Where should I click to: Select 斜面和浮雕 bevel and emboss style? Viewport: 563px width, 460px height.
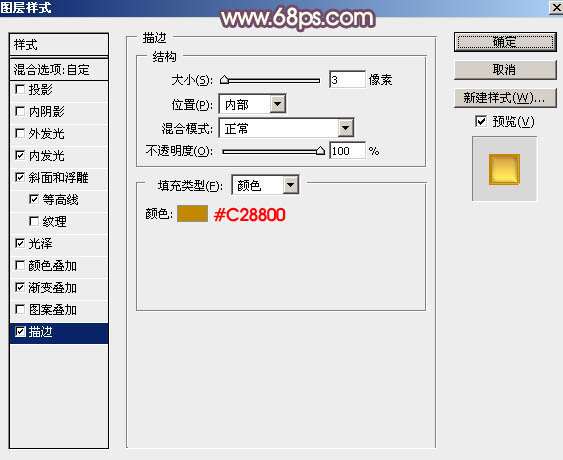point(59,177)
